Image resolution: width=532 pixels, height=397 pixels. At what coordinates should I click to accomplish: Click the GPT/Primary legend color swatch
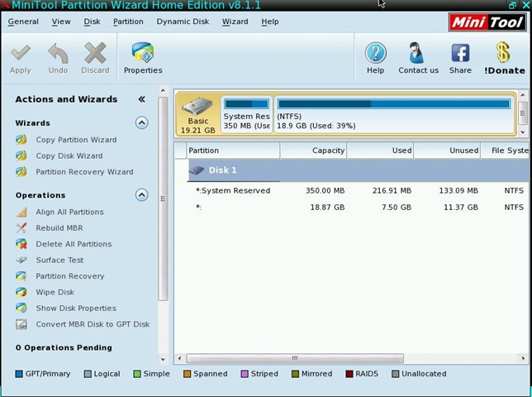pyautogui.click(x=19, y=374)
